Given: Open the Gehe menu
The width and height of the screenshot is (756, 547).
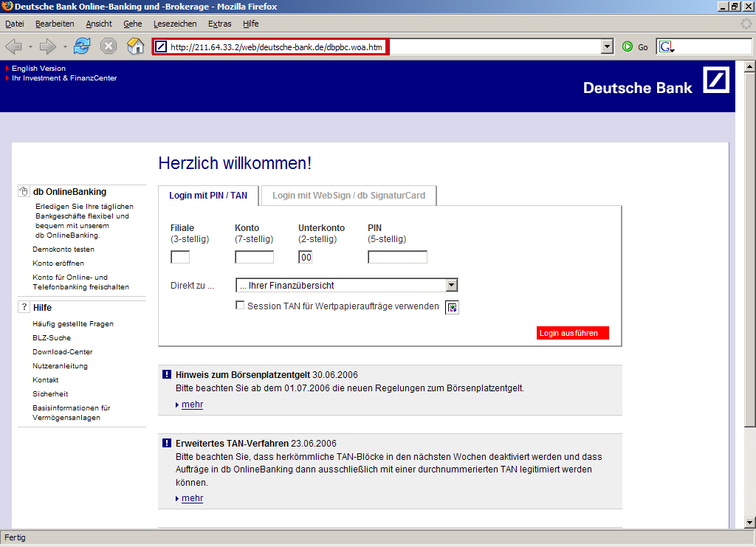Looking at the screenshot, I should [x=133, y=24].
